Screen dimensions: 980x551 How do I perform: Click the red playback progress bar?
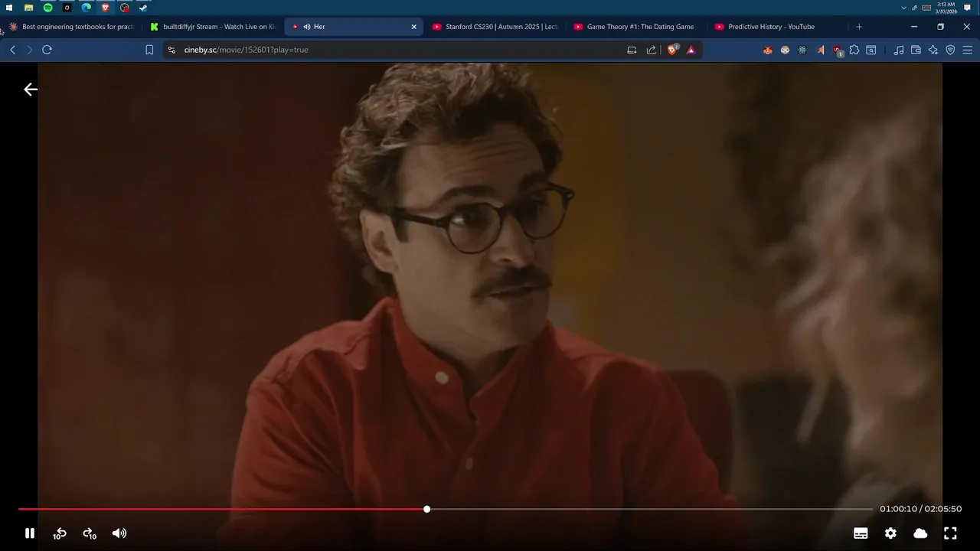click(x=222, y=509)
